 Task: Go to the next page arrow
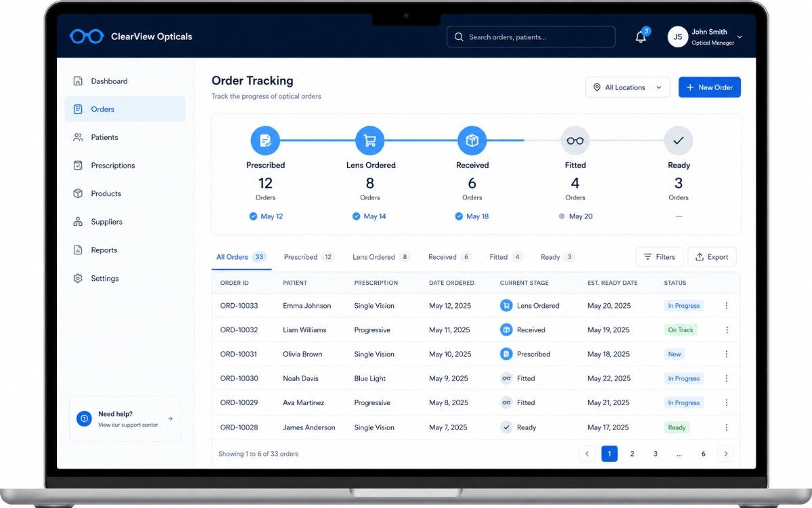[726, 454]
